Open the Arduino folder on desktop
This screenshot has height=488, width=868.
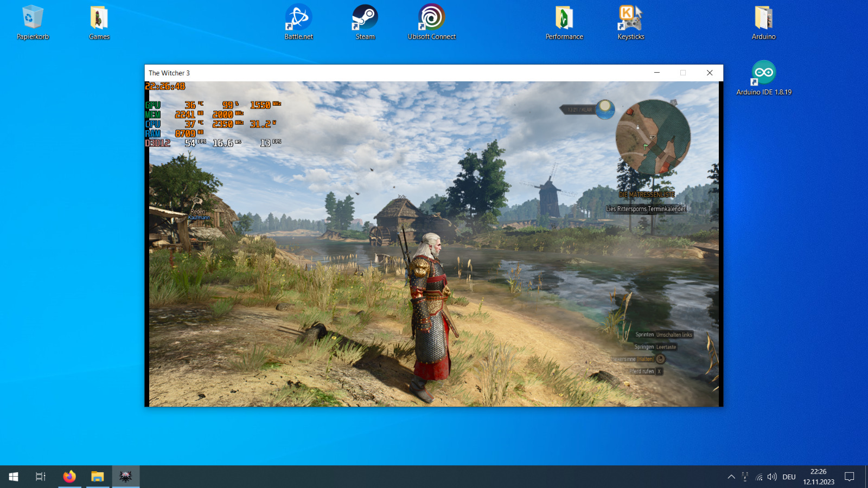point(763,23)
